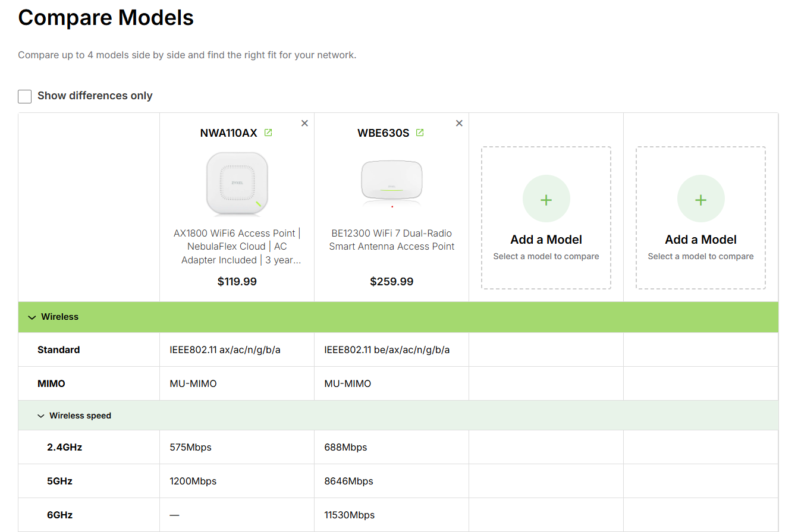Select the 6GHz row label
The width and height of the screenshot is (798, 532).
[x=60, y=515]
